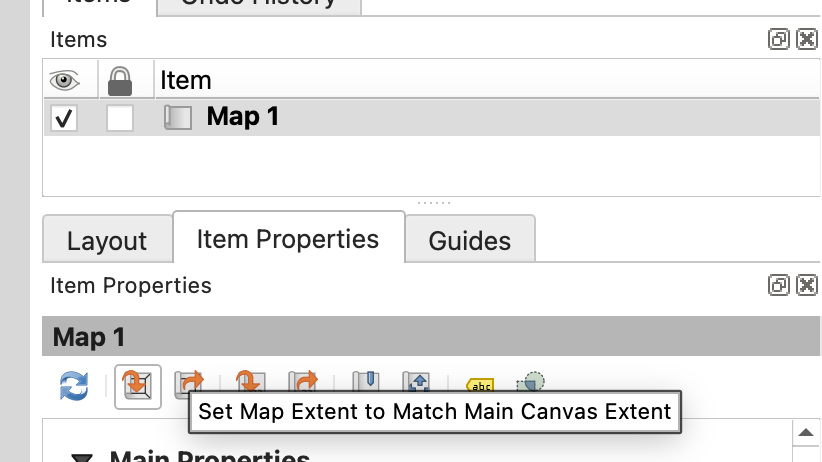The image size is (822, 462).
Task: Open map Labeling Settings icon
Action: pos(480,384)
